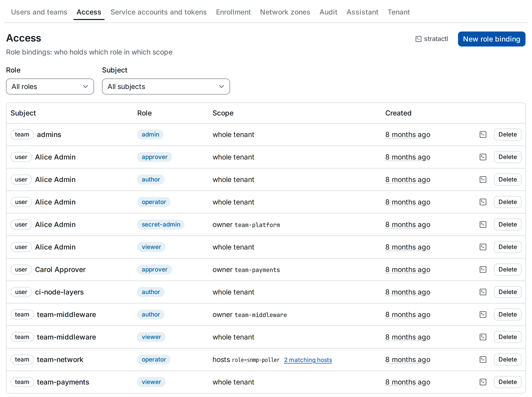Delete Carol Approver's binding

(507, 269)
